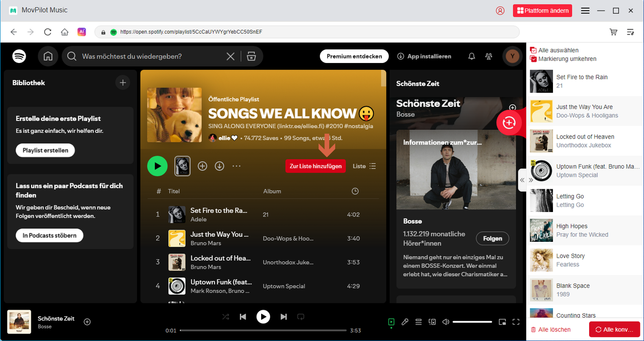Click the Plattform ändern button
This screenshot has width=644, height=341.
(542, 11)
